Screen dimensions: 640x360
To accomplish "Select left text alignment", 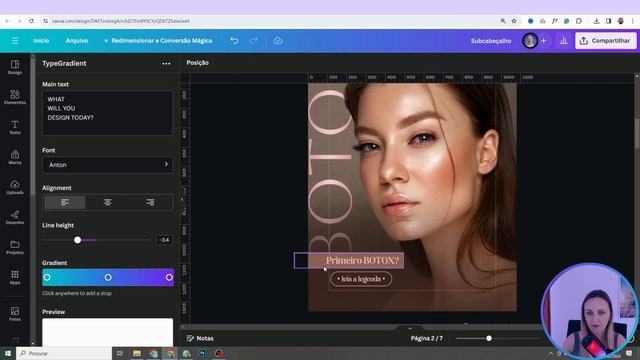I will click(x=65, y=202).
